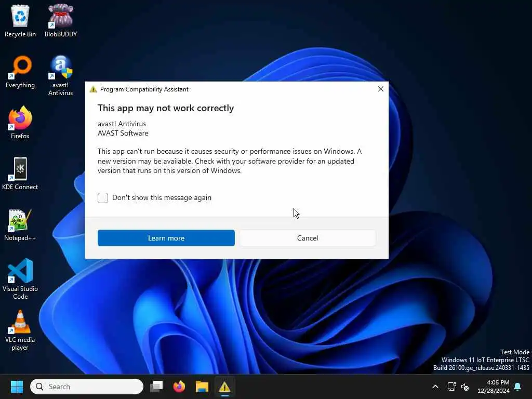Open the notification bell
The image size is (532, 399).
click(517, 387)
